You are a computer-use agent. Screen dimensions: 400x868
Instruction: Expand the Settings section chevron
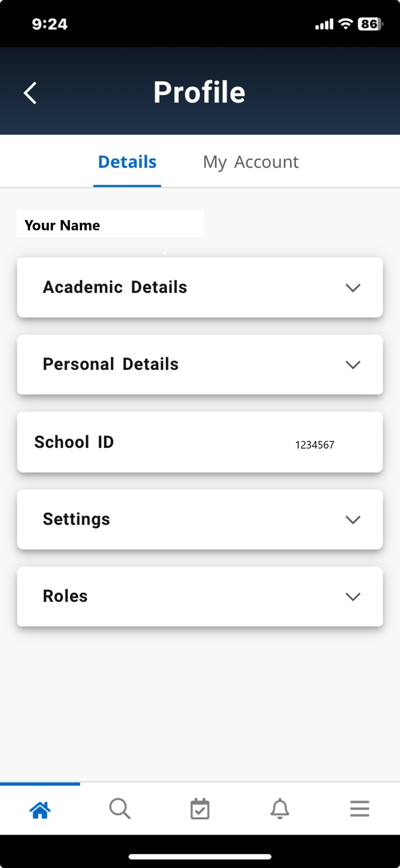[x=353, y=520]
